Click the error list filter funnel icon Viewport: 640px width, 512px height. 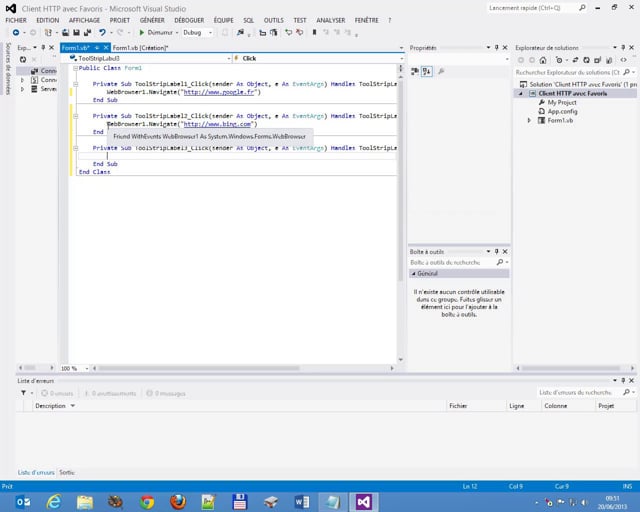tap(24, 393)
